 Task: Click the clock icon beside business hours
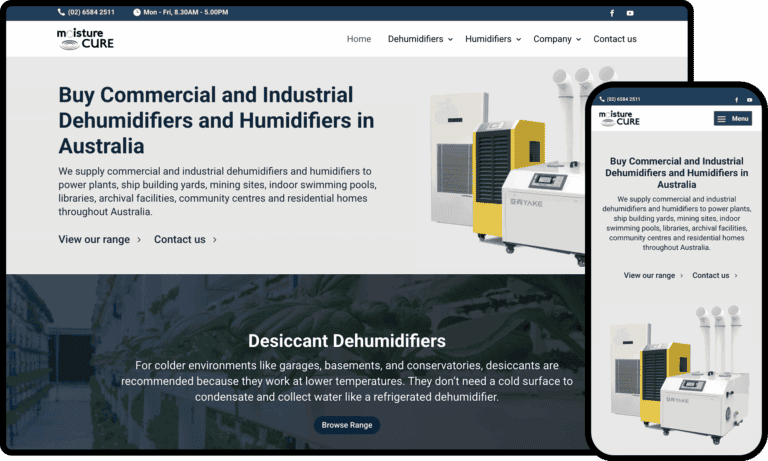(x=137, y=12)
